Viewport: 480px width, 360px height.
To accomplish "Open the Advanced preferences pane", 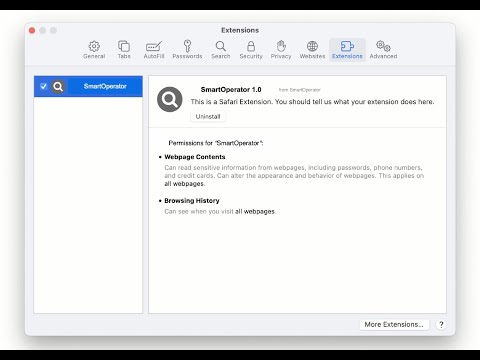I will pos(383,50).
